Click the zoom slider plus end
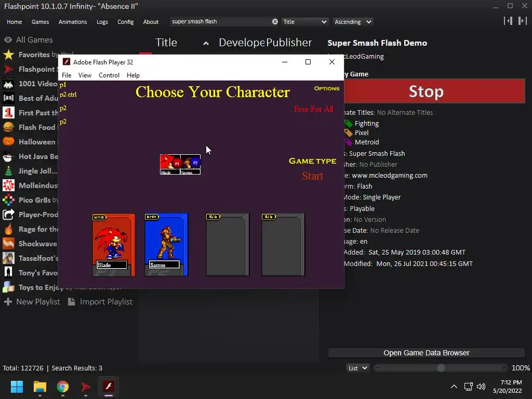Screen dimensions: 532x399 (x=504, y=368)
